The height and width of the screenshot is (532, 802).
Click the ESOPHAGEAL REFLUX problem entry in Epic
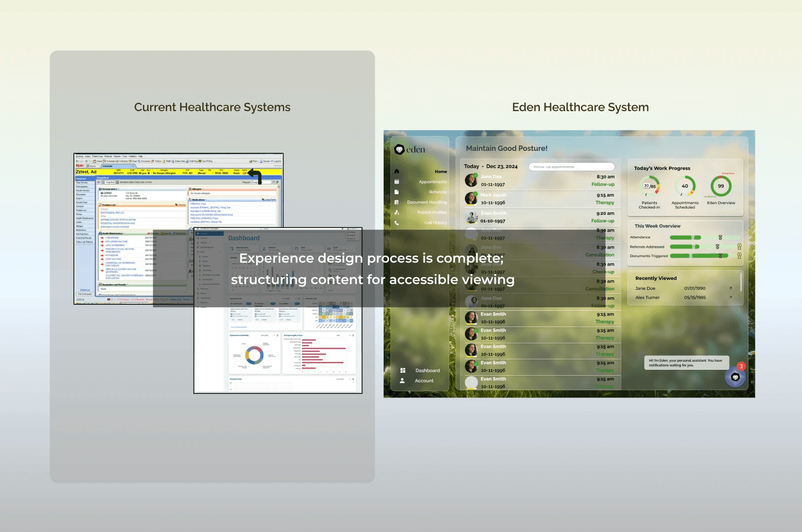(x=113, y=212)
